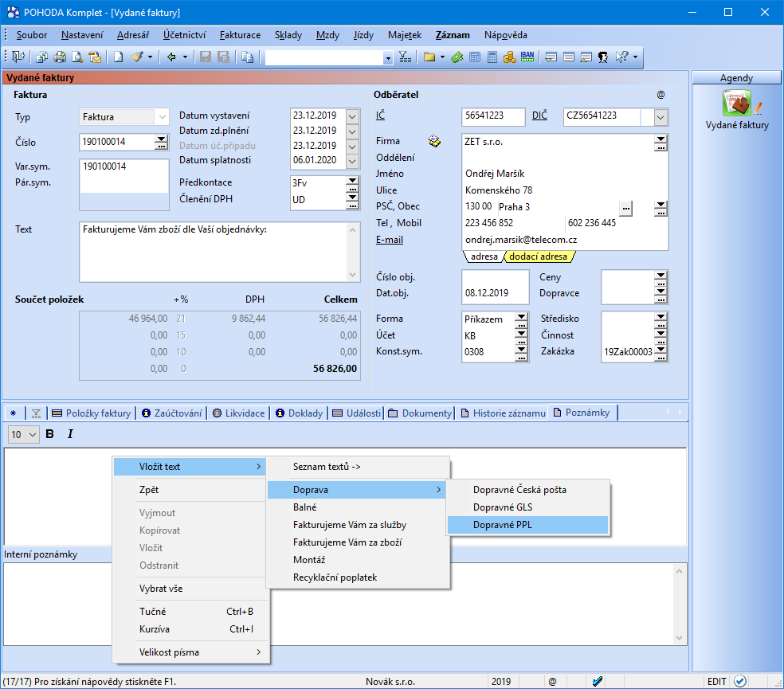Click the Firma ZET s.r.o. field
The image size is (784, 689).
tap(559, 142)
